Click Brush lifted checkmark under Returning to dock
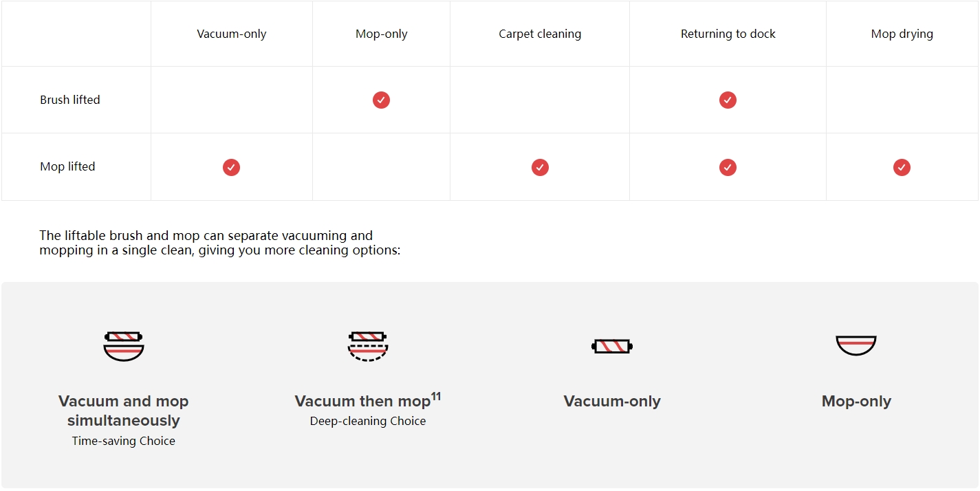The width and height of the screenshot is (980, 491). pyautogui.click(x=728, y=100)
